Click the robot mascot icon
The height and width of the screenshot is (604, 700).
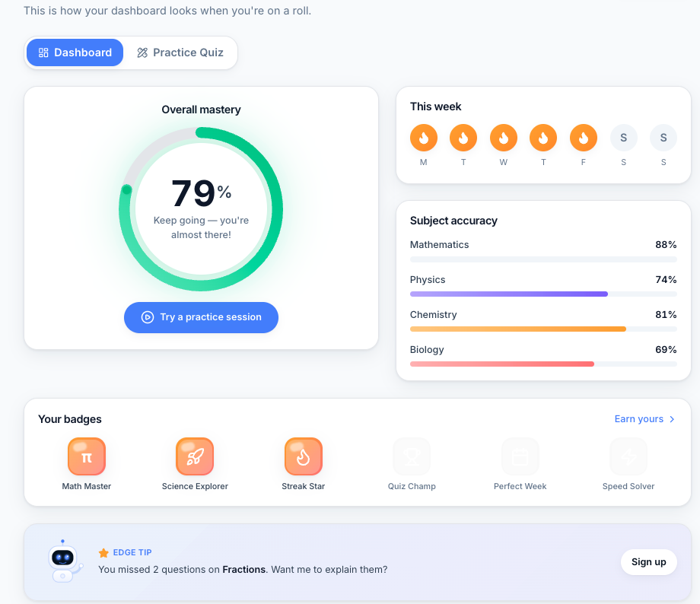click(65, 561)
